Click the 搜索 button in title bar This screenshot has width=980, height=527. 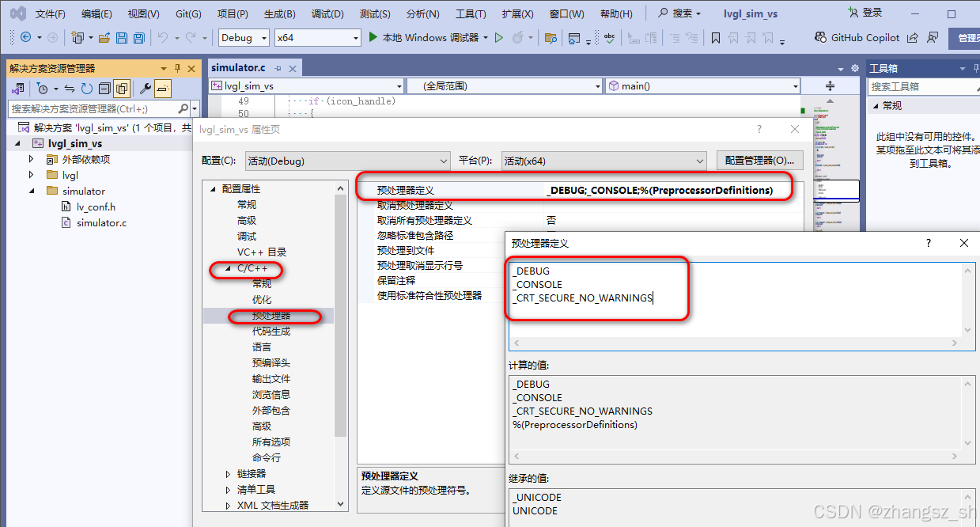pyautogui.click(x=679, y=13)
